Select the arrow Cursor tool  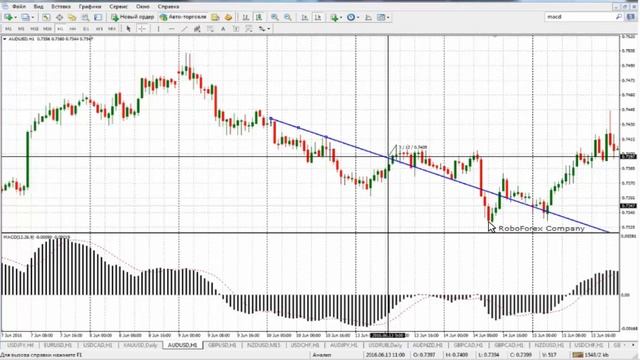click(x=129, y=29)
